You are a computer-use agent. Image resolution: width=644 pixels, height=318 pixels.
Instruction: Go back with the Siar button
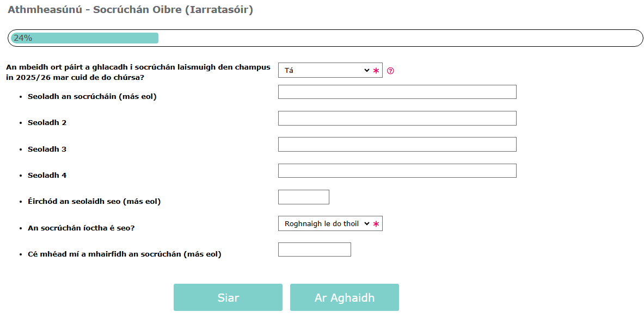[x=228, y=297]
